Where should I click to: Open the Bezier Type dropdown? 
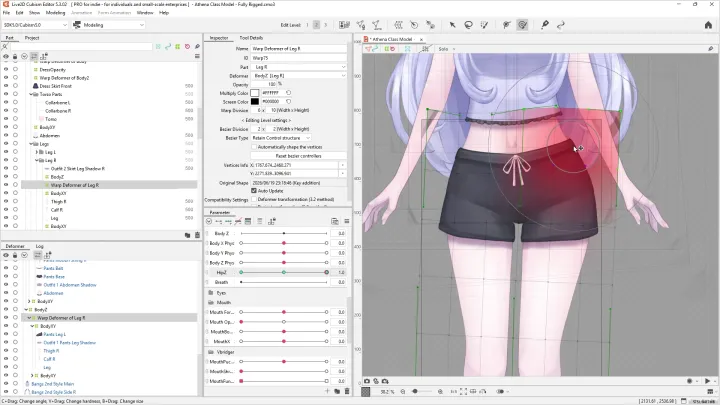[x=281, y=138]
